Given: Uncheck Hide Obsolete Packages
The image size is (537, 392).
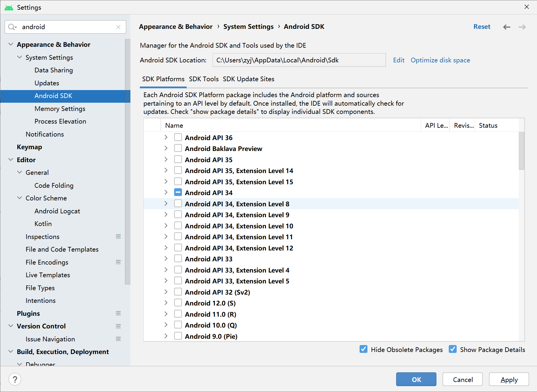Looking at the screenshot, I should [364, 349].
